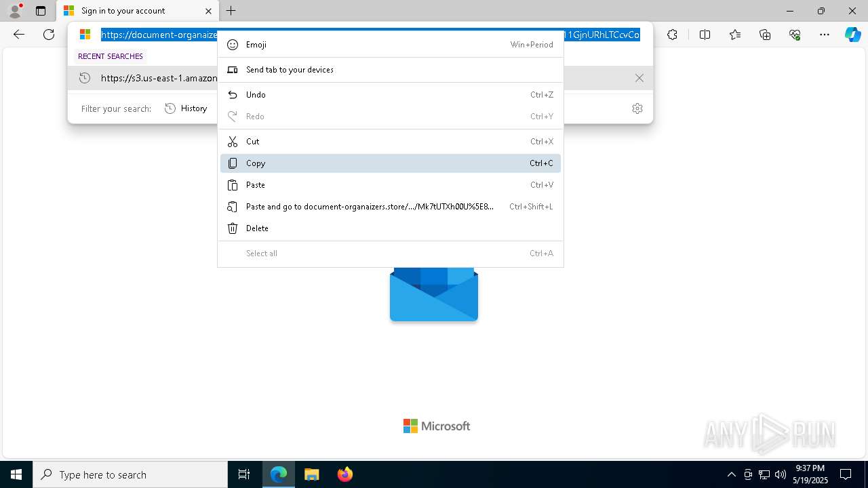The image size is (868, 488).
Task: Open Firefox from taskbar
Action: point(344,474)
